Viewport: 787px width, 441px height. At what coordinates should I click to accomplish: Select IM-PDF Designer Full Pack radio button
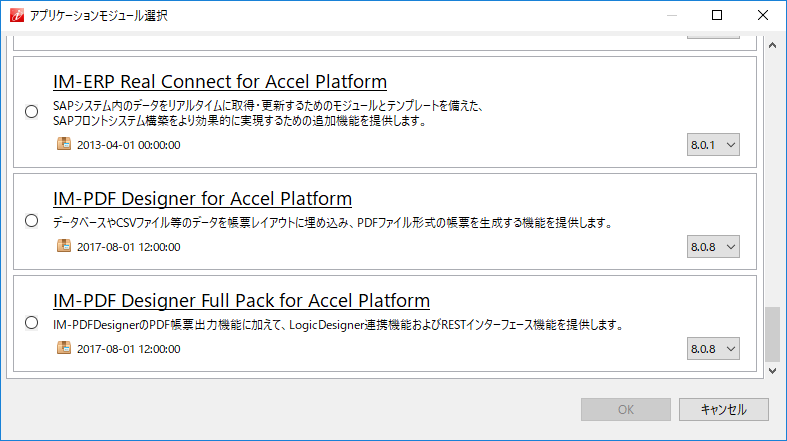[x=32, y=323]
